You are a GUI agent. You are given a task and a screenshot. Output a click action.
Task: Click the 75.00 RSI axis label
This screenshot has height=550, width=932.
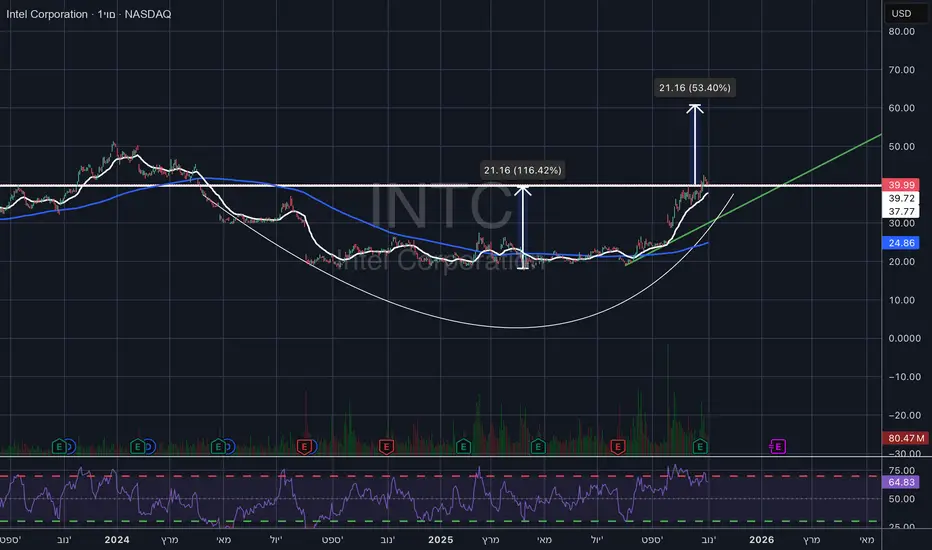[x=901, y=470]
